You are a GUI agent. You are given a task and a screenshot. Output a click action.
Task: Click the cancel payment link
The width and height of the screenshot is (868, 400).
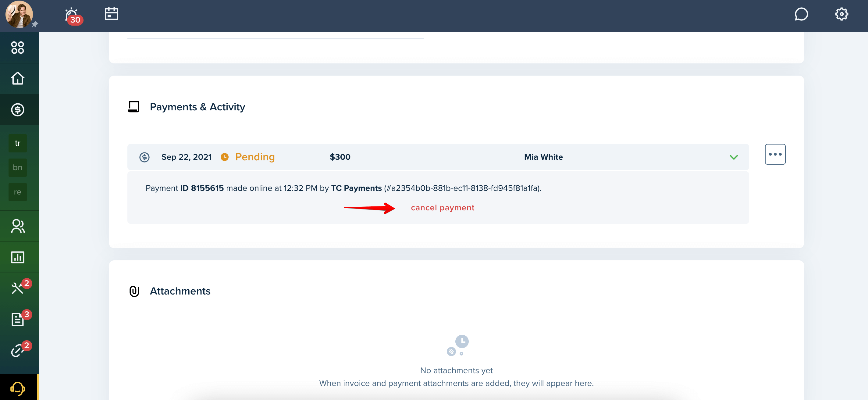443,208
